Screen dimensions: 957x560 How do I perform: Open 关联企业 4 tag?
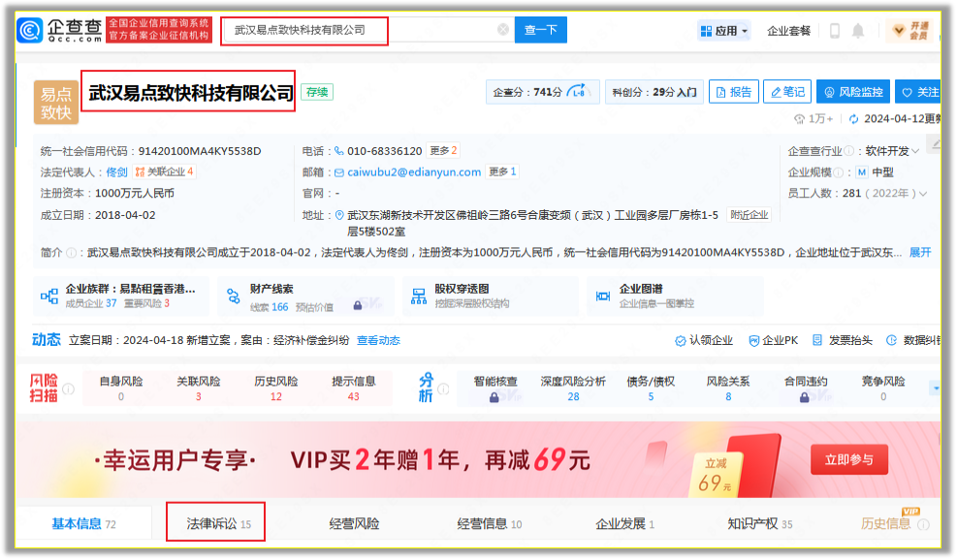(164, 171)
